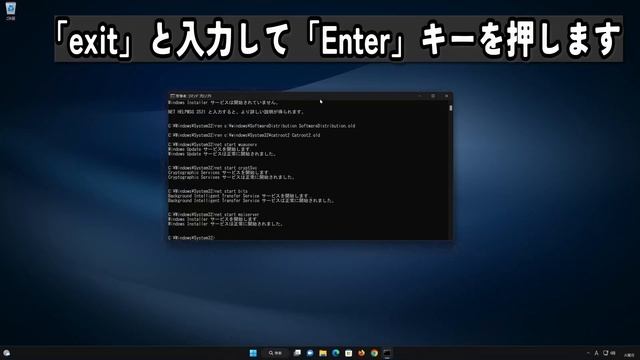Click the taskbar search box
640x360 pixels.
pos(276,353)
